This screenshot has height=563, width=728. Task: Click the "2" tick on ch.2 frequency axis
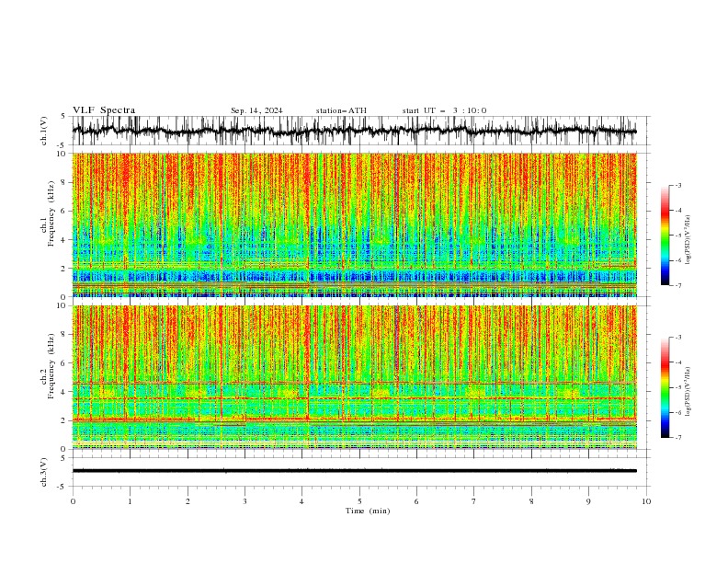tap(63, 420)
